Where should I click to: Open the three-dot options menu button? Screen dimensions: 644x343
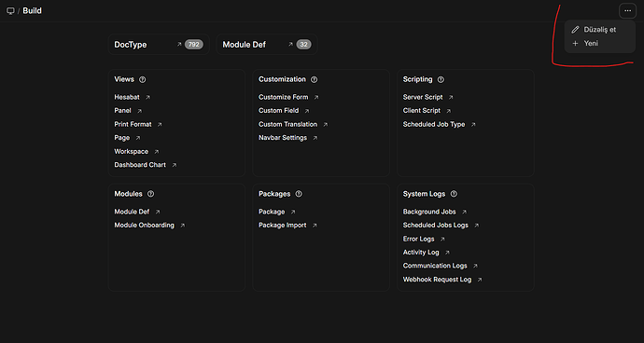[x=627, y=11]
